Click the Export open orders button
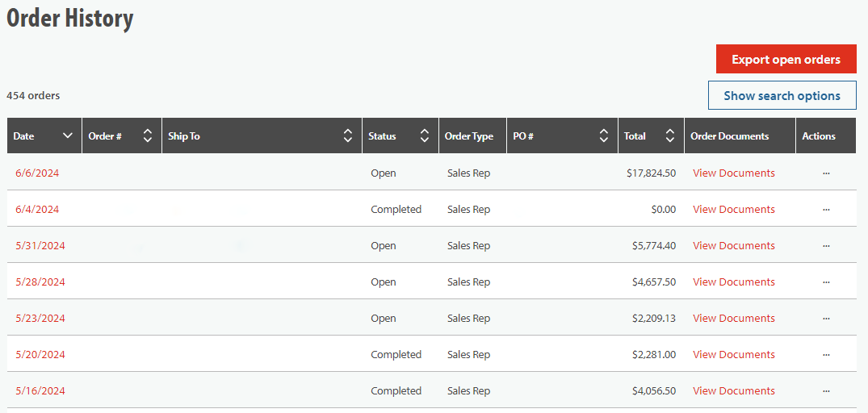The height and width of the screenshot is (413, 868). [786, 59]
